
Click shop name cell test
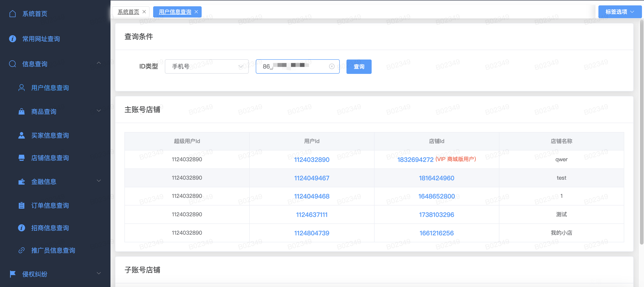561,178
